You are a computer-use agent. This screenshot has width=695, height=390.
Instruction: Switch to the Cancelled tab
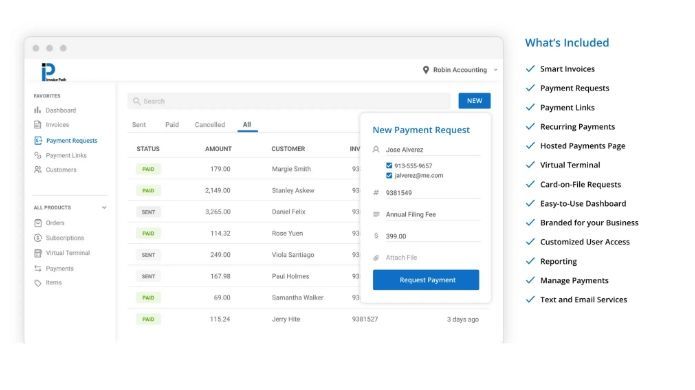coord(210,125)
